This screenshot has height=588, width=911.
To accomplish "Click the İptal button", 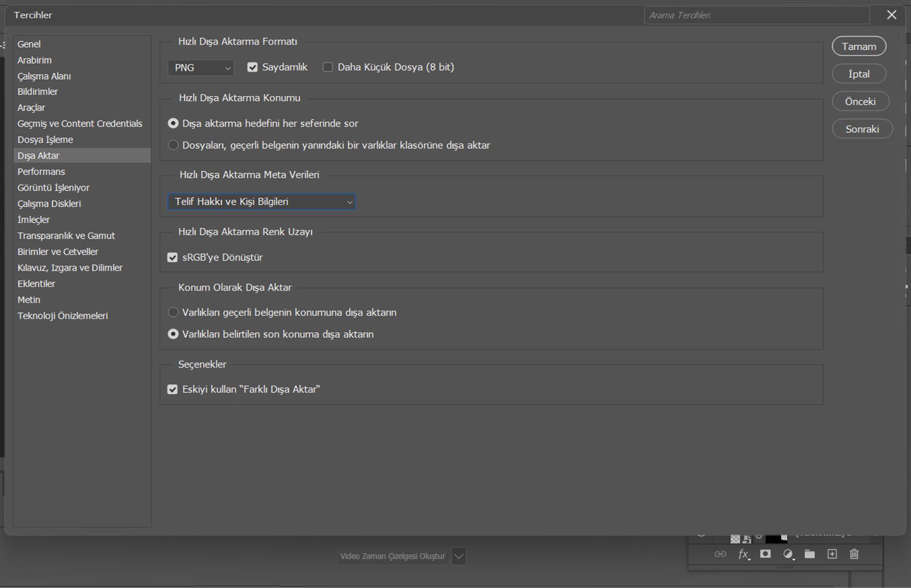I will 859,74.
